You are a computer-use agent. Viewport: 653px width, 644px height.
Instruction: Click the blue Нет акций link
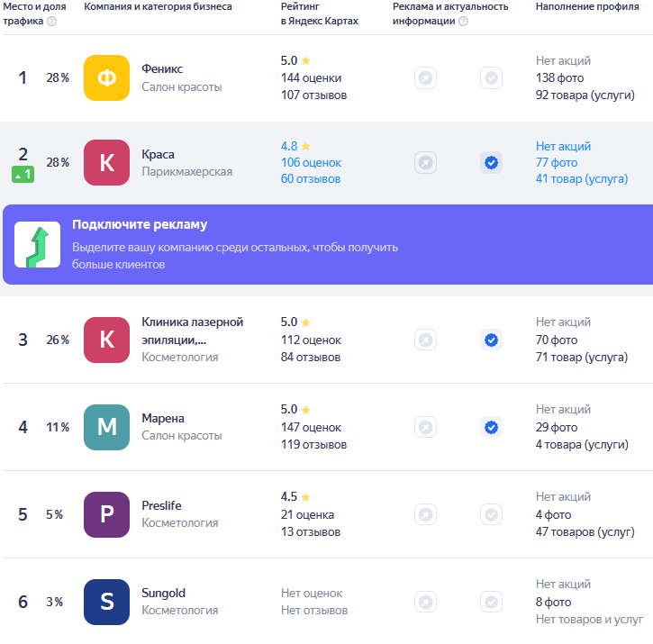point(563,146)
